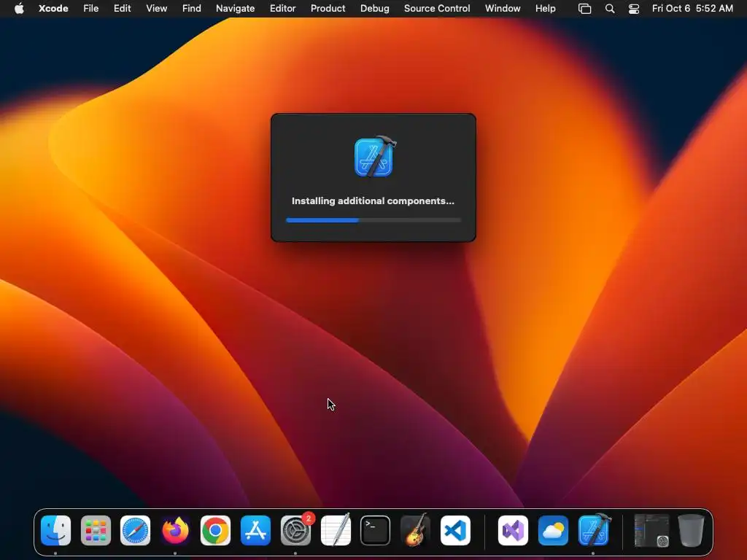
Task: Click the date and time display
Action: tap(692, 8)
